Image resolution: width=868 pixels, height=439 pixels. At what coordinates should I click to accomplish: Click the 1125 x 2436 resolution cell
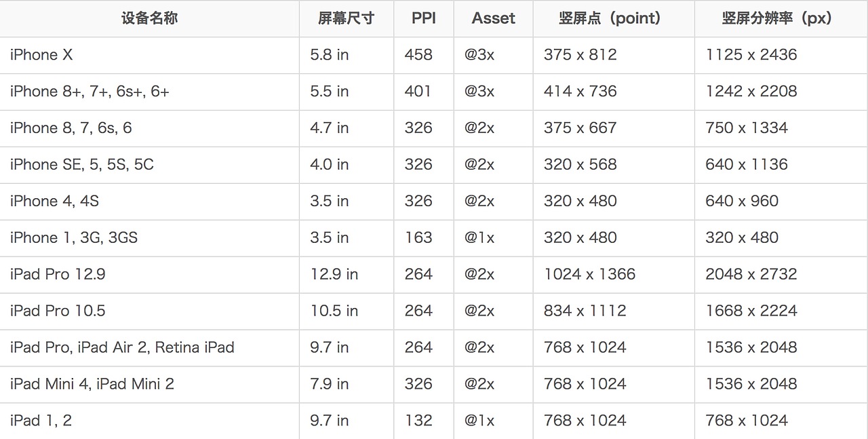(x=751, y=55)
